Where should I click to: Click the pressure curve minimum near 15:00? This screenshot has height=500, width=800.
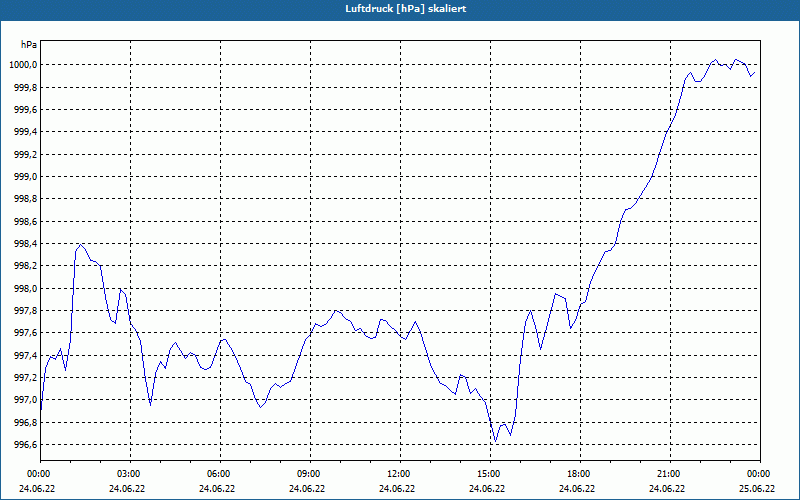(495, 441)
